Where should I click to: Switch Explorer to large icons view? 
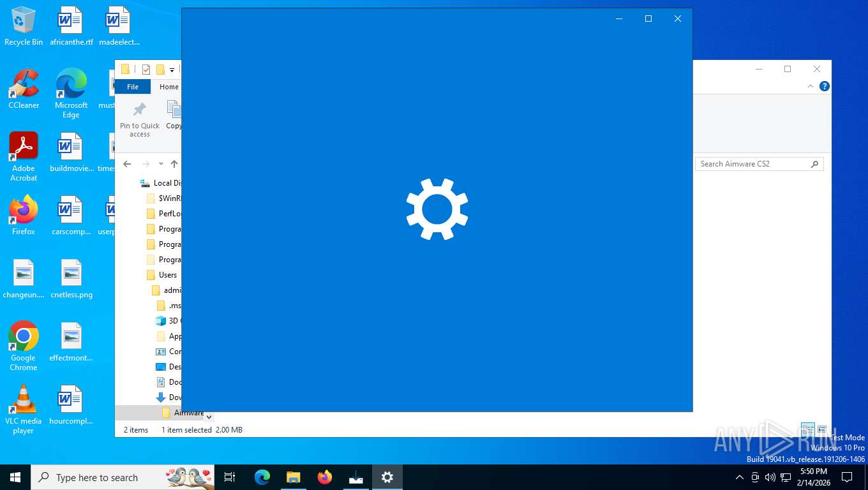tap(822, 429)
